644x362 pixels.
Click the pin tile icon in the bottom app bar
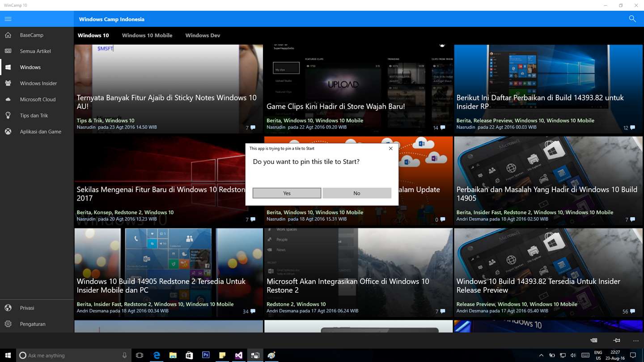pos(617,341)
